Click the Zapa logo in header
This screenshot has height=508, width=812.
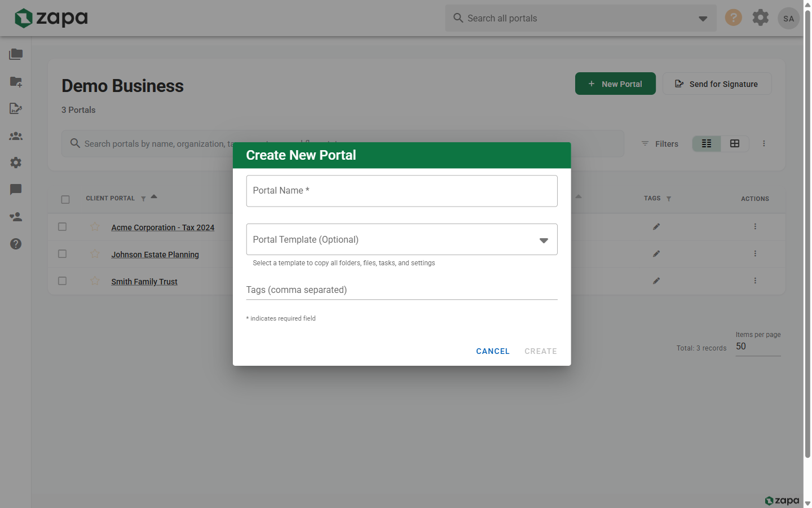click(51, 18)
